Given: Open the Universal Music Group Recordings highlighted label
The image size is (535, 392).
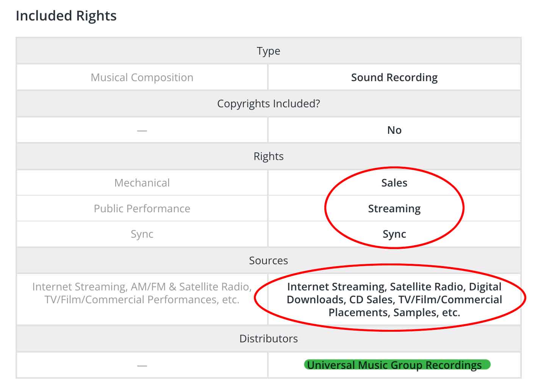Looking at the screenshot, I should click(x=394, y=365).
